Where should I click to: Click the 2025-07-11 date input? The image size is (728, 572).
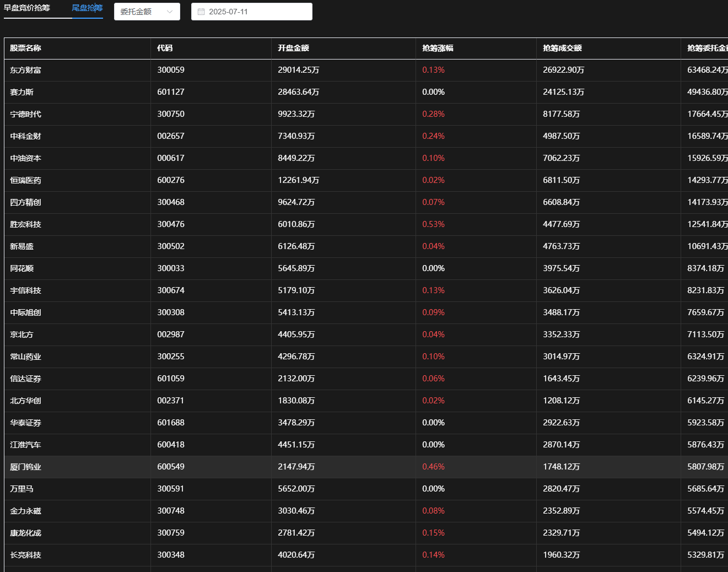(x=252, y=12)
